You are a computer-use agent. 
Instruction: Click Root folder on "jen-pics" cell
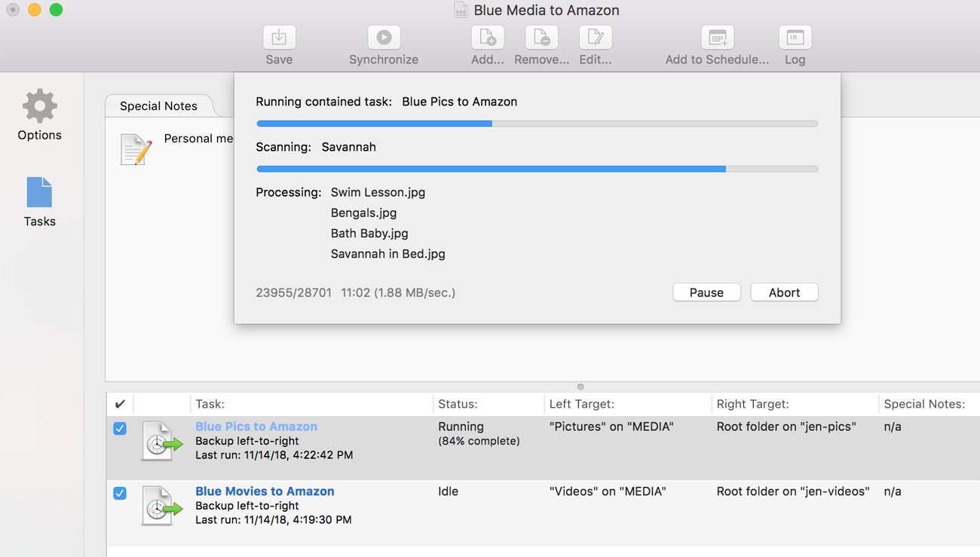coord(786,427)
